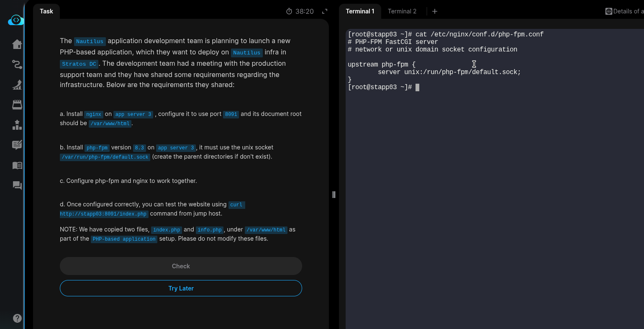Click the PHP-based application code tag
The width and height of the screenshot is (644, 329).
[x=124, y=239]
